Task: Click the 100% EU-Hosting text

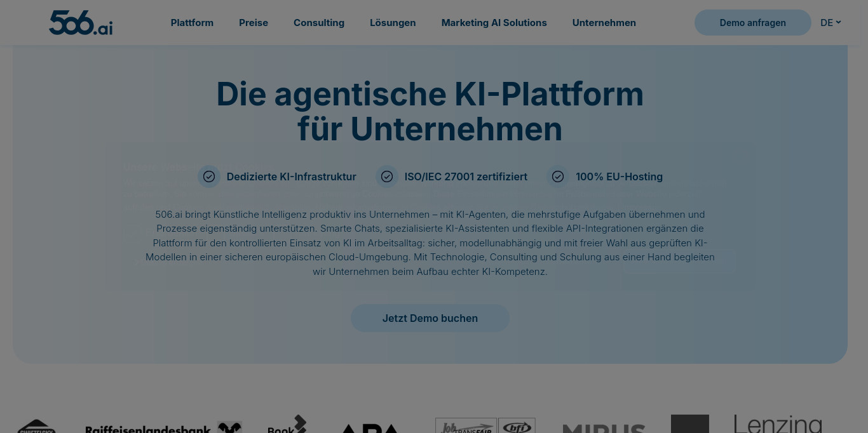Action: [x=619, y=177]
